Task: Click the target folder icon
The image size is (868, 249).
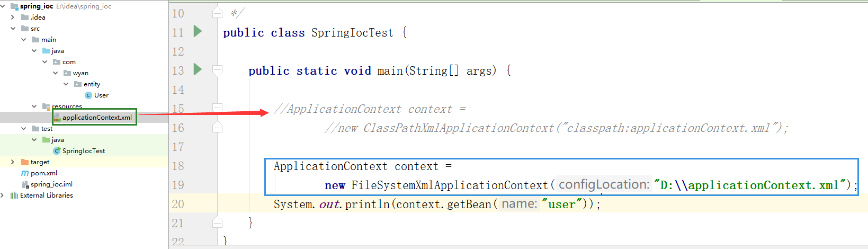Action: click(25, 162)
